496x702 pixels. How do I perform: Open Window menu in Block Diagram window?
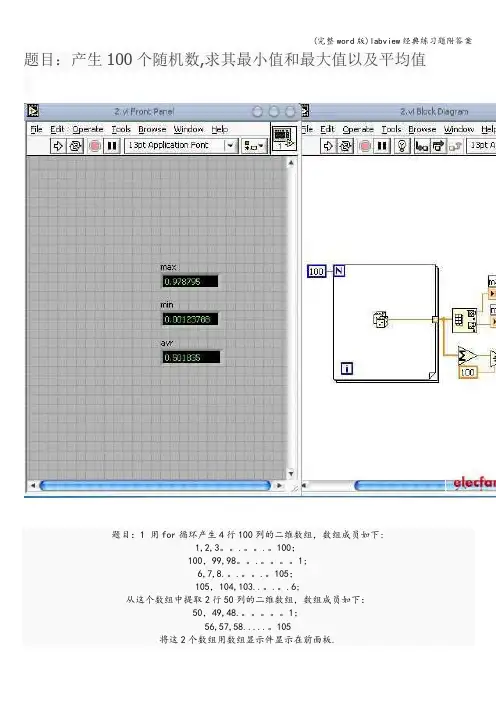click(x=459, y=129)
